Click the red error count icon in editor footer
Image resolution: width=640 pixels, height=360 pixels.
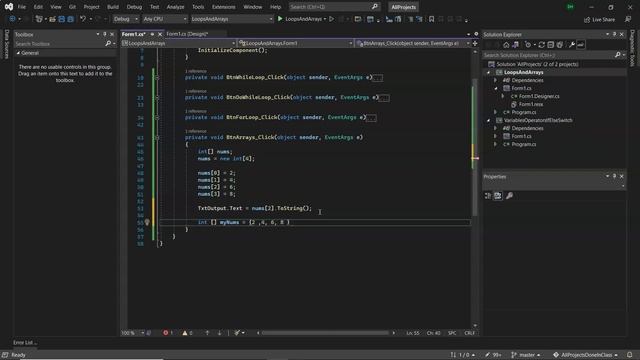(x=166, y=333)
